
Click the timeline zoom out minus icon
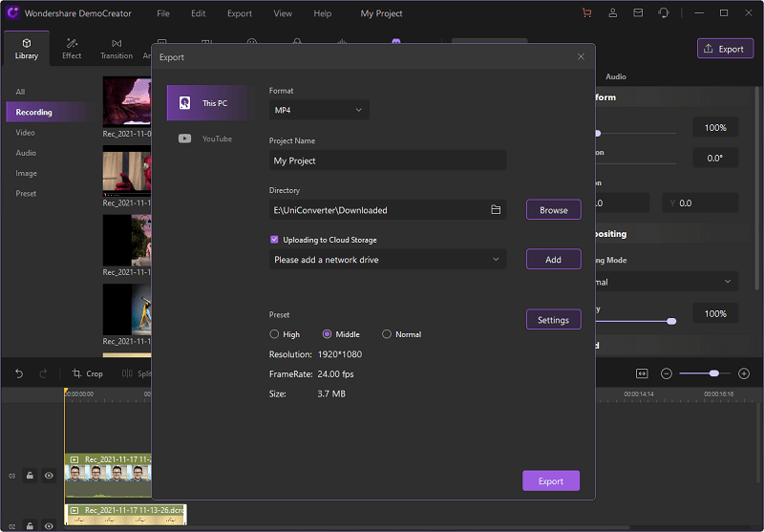click(666, 373)
